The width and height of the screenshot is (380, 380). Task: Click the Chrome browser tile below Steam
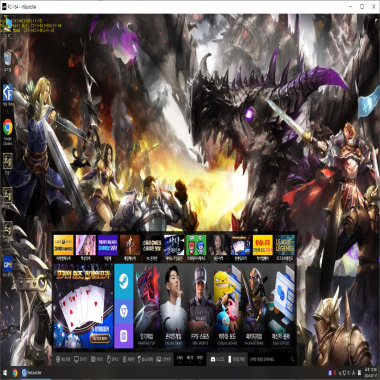click(124, 311)
